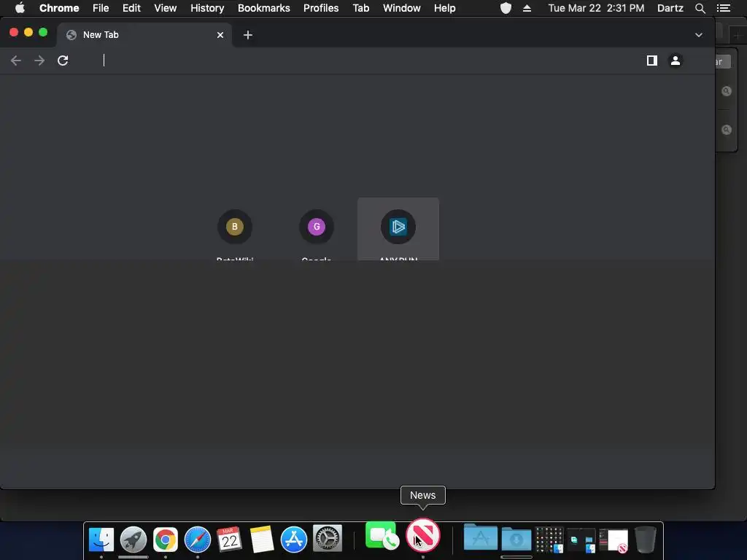This screenshot has height=560, width=747.
Task: Go back to previous page
Action: coord(16,61)
